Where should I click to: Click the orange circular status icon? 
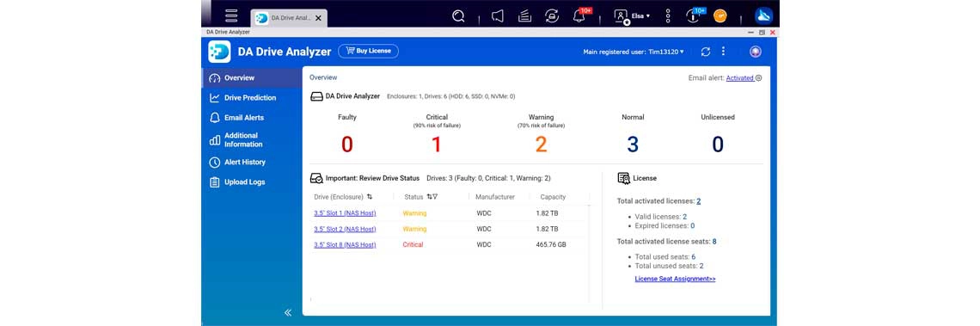coord(720,15)
